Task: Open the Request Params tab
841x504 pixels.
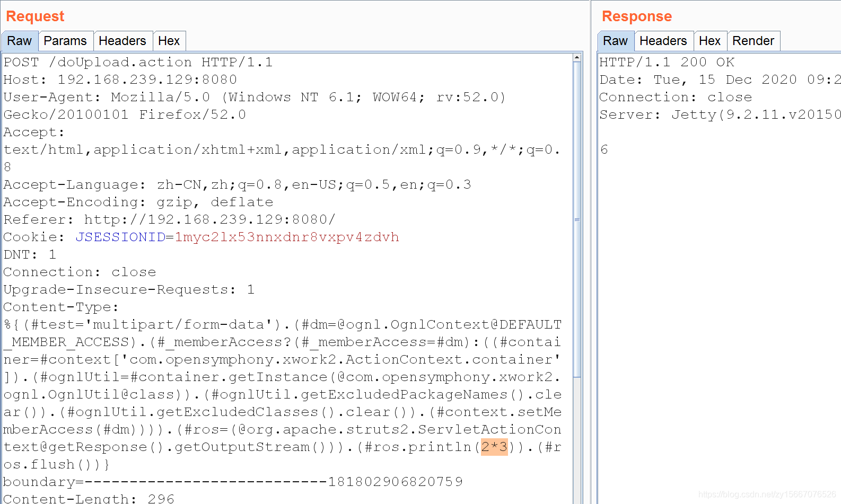Action: [x=65, y=41]
